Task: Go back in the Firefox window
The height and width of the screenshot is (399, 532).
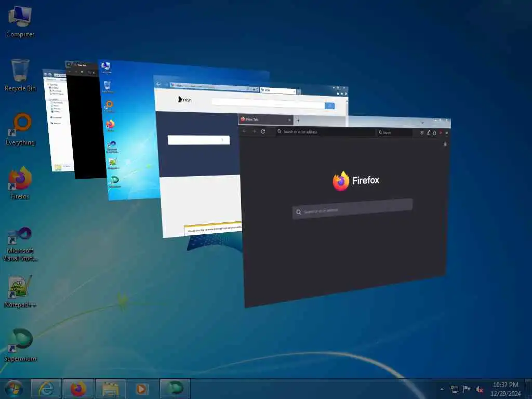Action: click(244, 131)
